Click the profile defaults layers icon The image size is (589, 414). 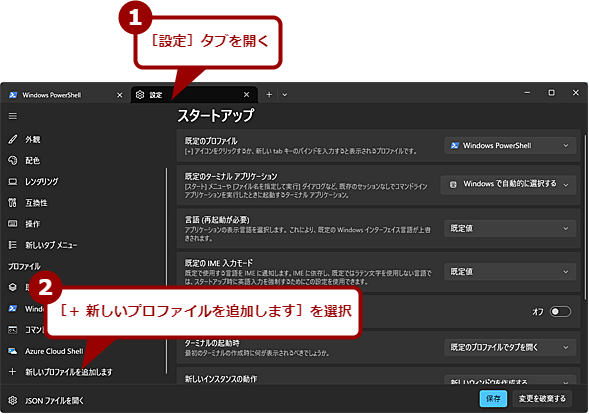[13, 287]
